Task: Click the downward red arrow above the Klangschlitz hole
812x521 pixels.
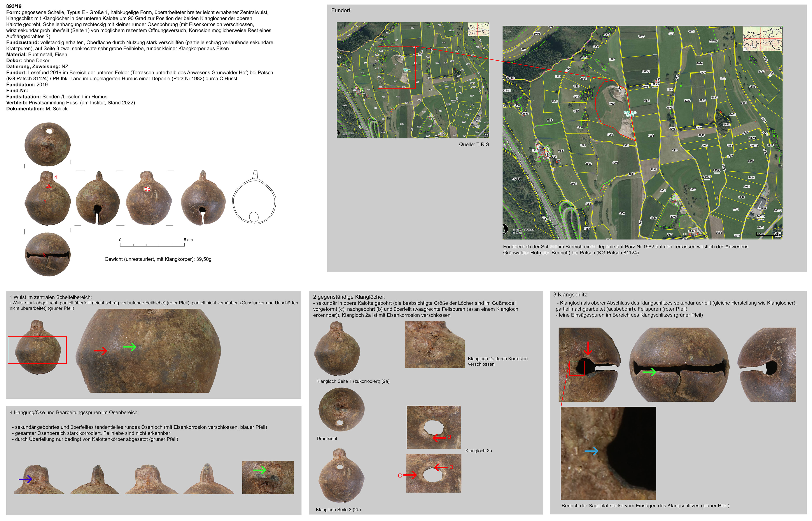Action: point(588,348)
